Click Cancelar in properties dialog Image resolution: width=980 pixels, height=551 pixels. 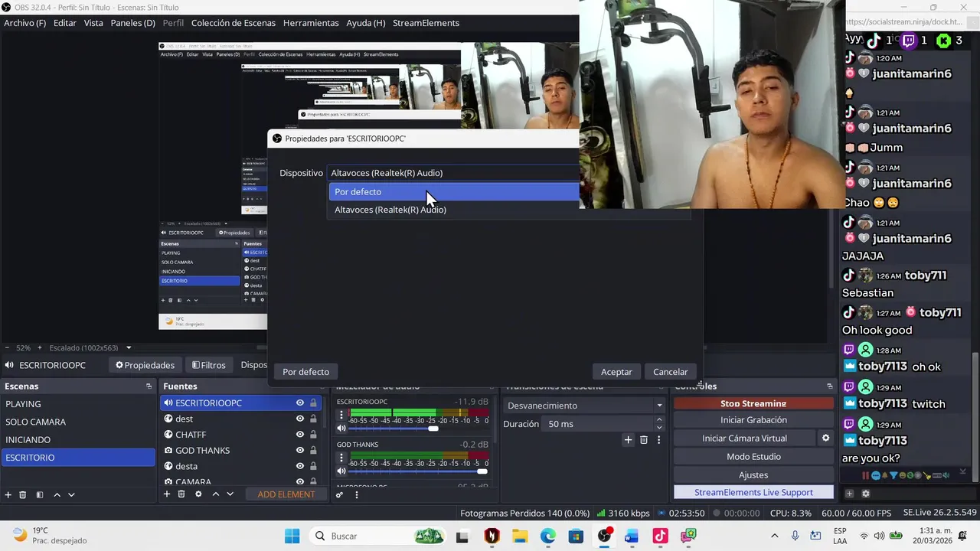pyautogui.click(x=671, y=372)
